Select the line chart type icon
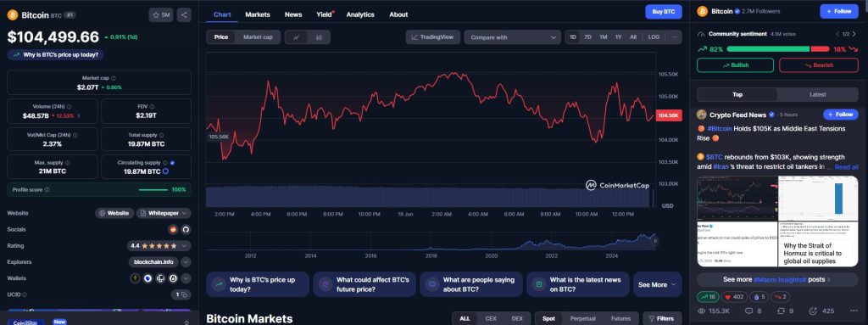Viewport: 868px width, 325px height. pyautogui.click(x=296, y=37)
